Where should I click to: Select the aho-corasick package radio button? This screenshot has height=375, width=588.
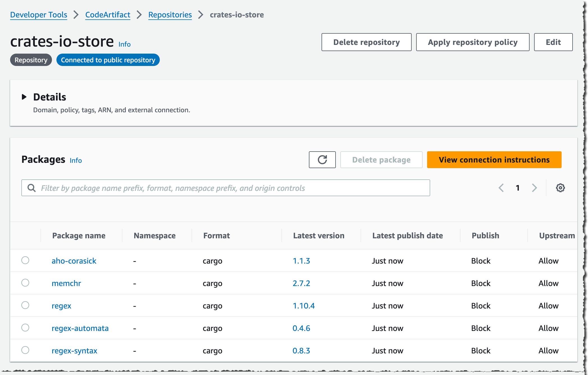click(25, 260)
